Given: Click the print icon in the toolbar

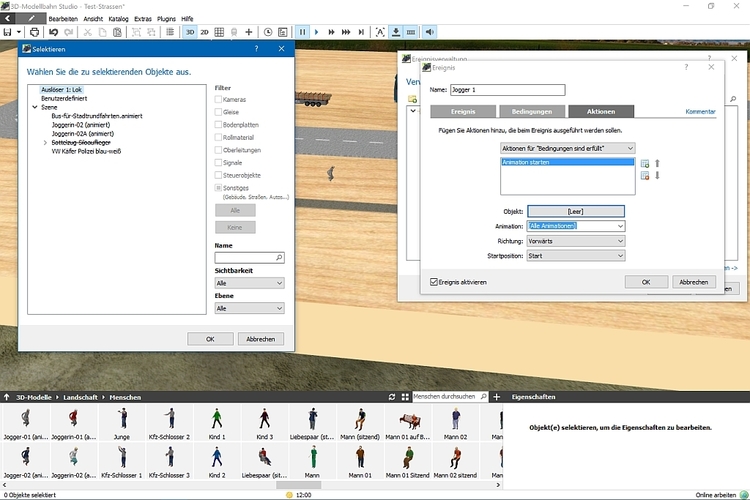Looking at the screenshot, I should pos(35,32).
